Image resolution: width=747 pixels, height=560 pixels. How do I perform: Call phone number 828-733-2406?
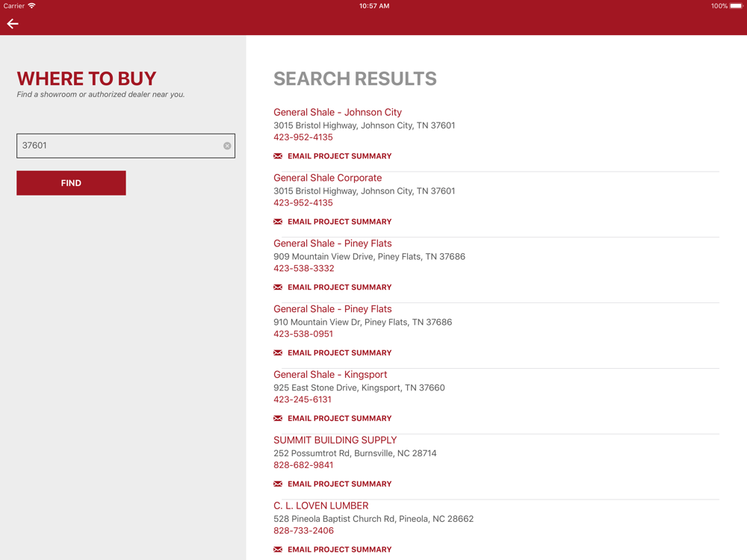(303, 530)
